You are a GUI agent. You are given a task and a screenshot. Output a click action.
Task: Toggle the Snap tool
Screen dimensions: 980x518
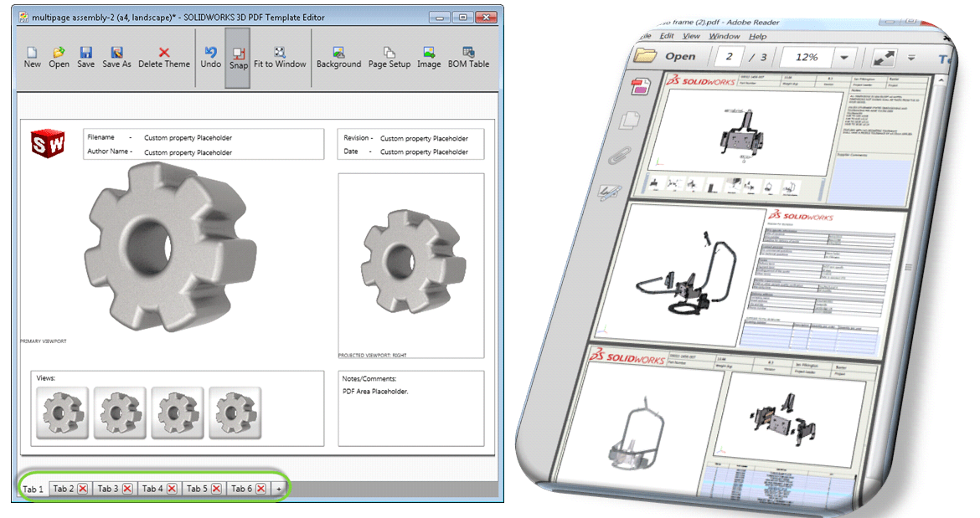pyautogui.click(x=238, y=58)
